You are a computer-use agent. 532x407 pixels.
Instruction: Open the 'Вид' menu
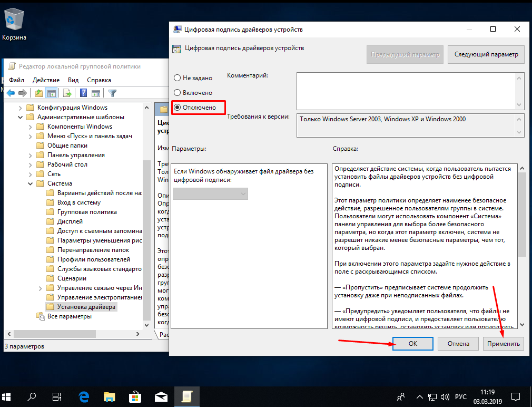pyautogui.click(x=73, y=80)
